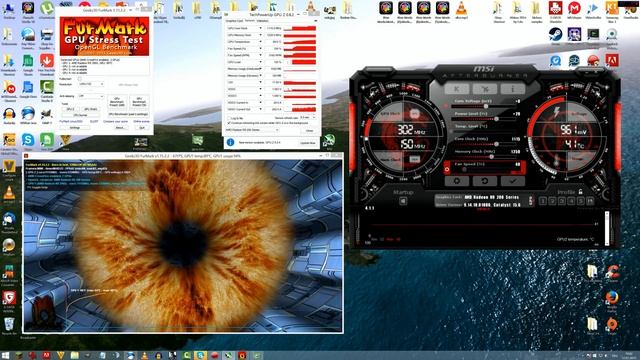Open FurMark Online scores link

click(141, 122)
